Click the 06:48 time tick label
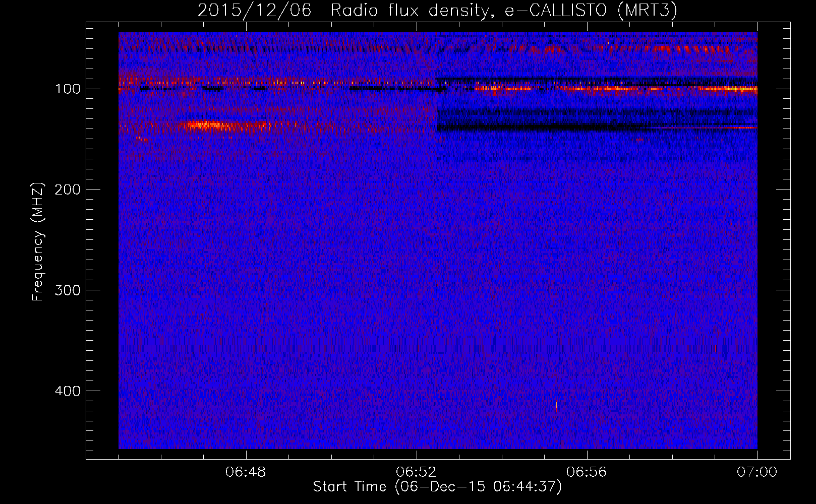This screenshot has width=816, height=504. pos(246,472)
